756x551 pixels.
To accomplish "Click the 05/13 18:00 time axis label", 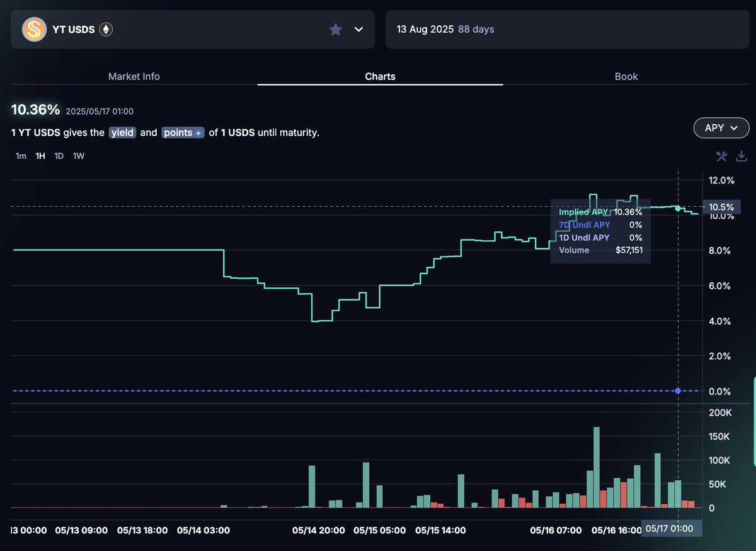I will point(141,530).
